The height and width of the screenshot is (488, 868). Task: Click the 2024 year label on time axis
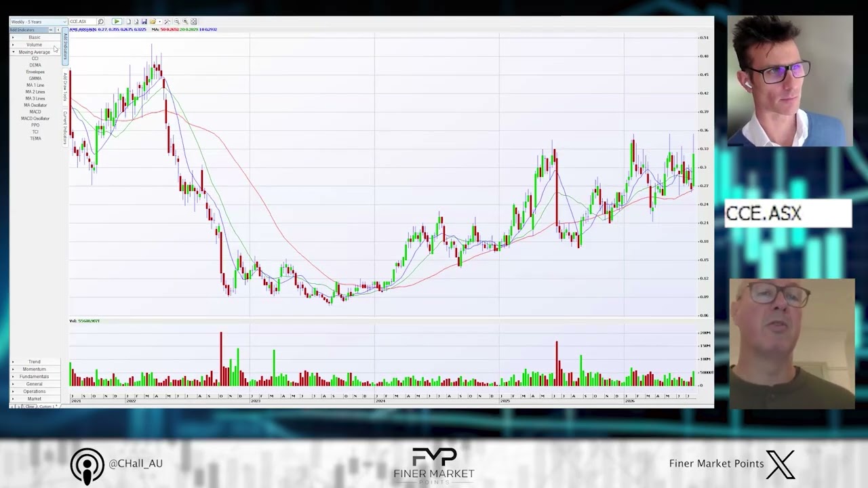pyautogui.click(x=380, y=401)
